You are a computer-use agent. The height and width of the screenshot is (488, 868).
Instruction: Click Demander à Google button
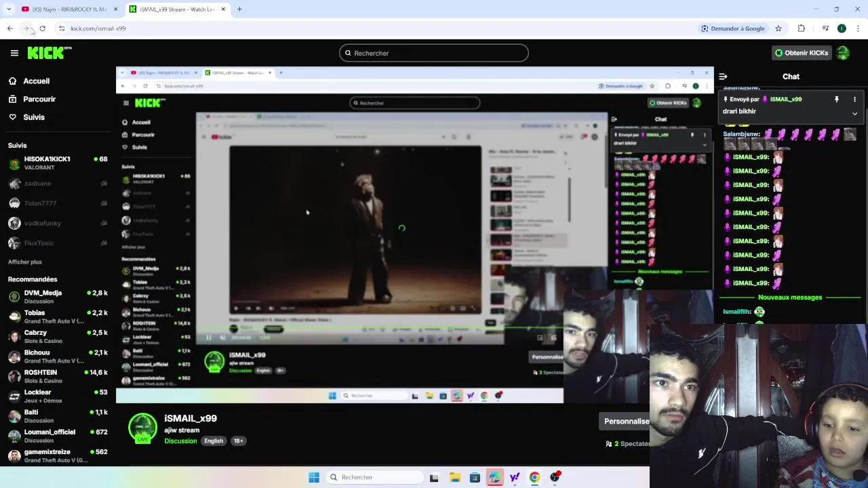click(x=733, y=28)
